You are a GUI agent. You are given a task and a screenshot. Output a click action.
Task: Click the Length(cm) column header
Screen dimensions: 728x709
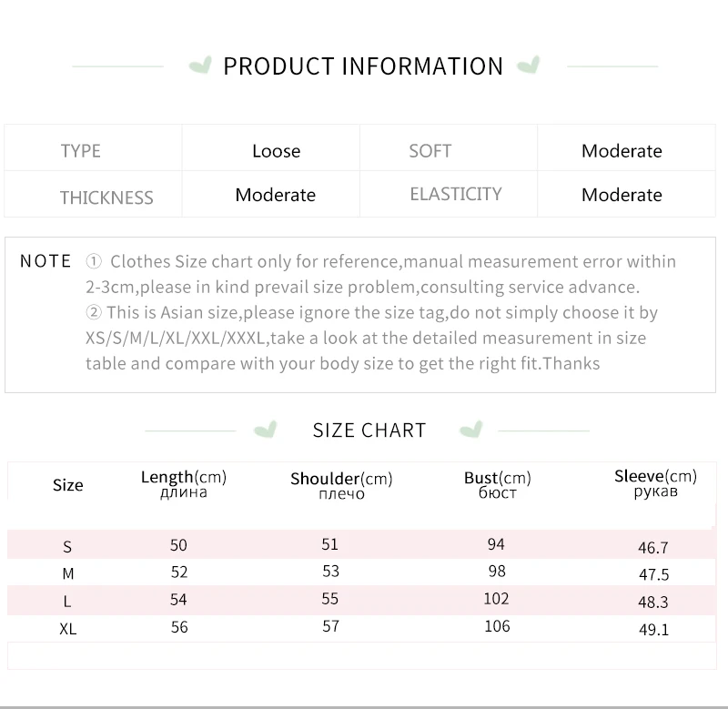pos(184,484)
